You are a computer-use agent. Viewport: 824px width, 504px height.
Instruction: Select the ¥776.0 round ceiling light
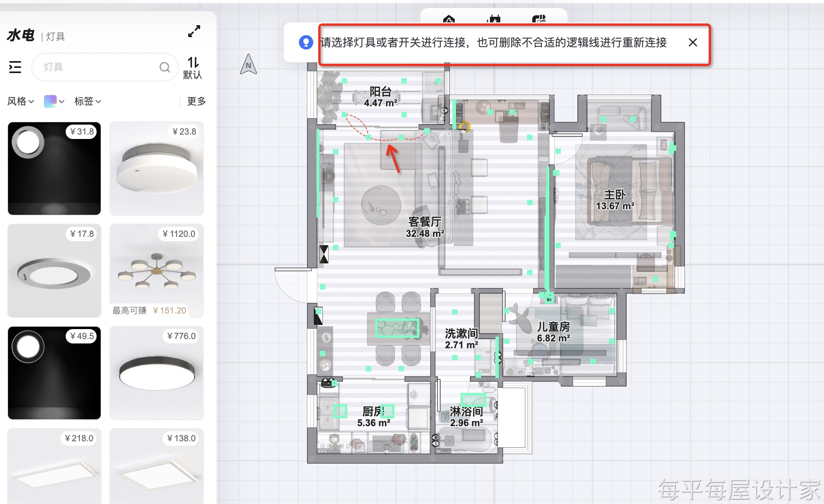pyautogui.click(x=157, y=373)
